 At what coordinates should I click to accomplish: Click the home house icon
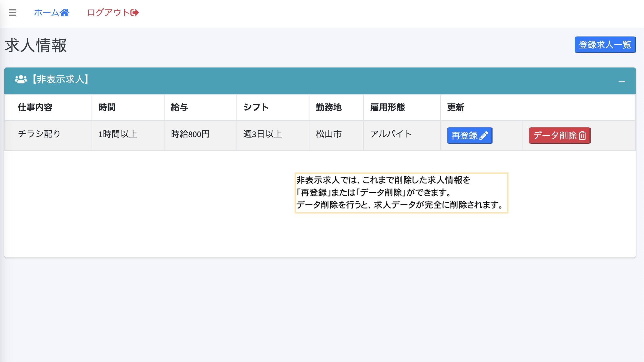[65, 13]
